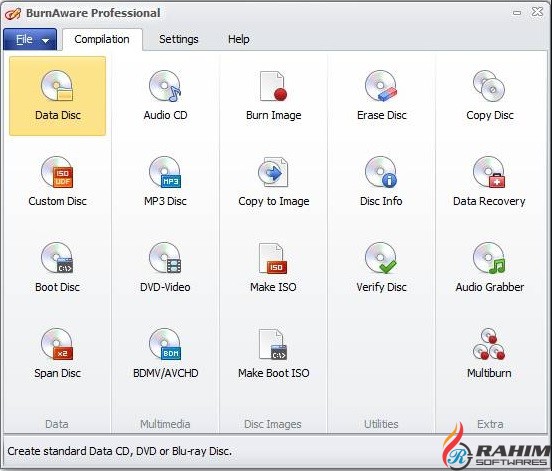This screenshot has width=552, height=471.
Task: Launch the Audio CD tool
Action: 165,96
